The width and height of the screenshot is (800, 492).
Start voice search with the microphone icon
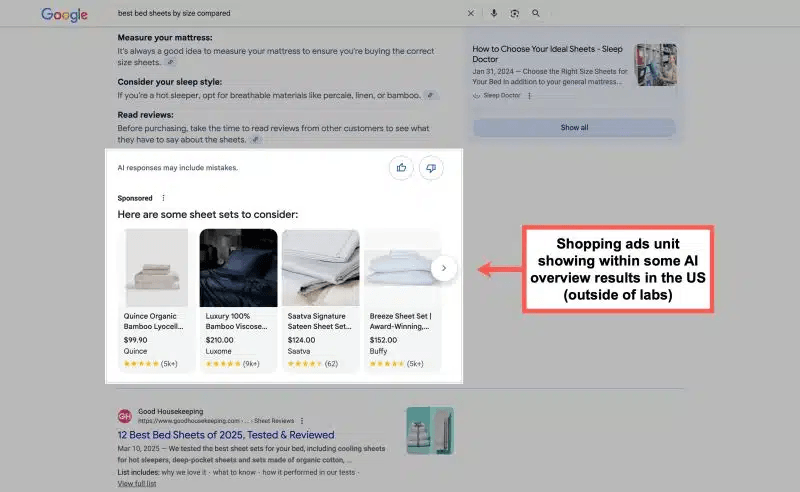pyautogui.click(x=494, y=14)
